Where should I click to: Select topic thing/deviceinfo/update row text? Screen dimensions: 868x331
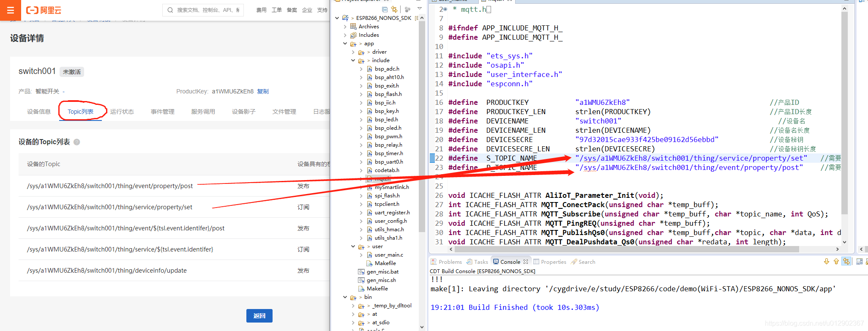coord(107,271)
